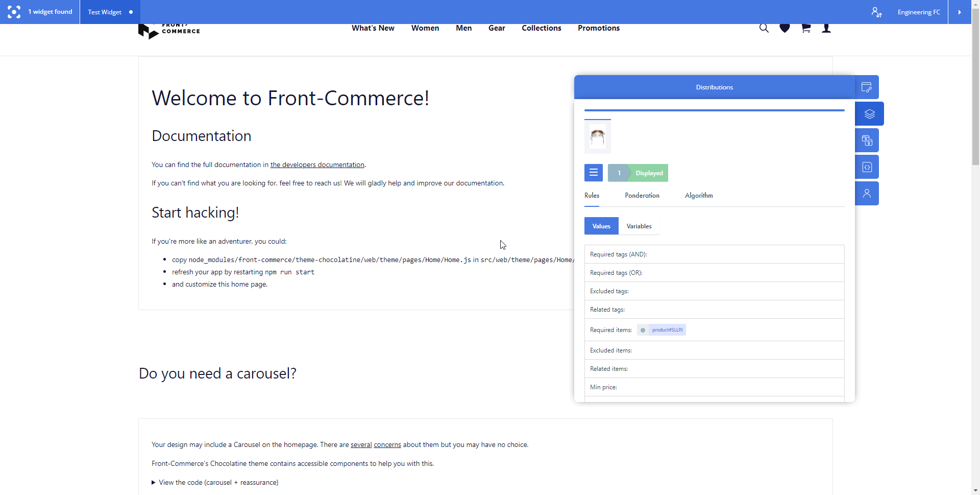Screen dimensions: 980x495
Task: Open the Promotions navigation link
Action: tap(599, 28)
